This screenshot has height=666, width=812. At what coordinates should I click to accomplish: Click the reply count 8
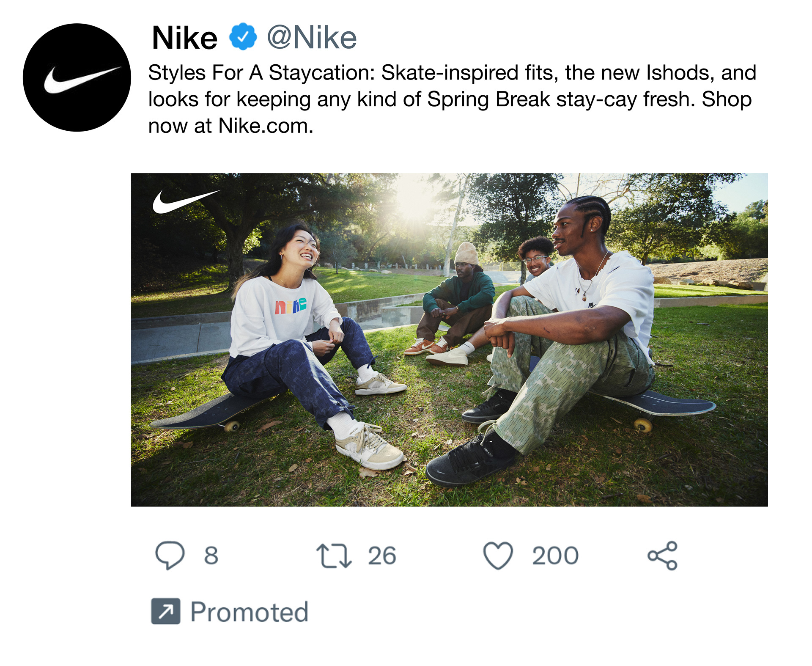(211, 556)
